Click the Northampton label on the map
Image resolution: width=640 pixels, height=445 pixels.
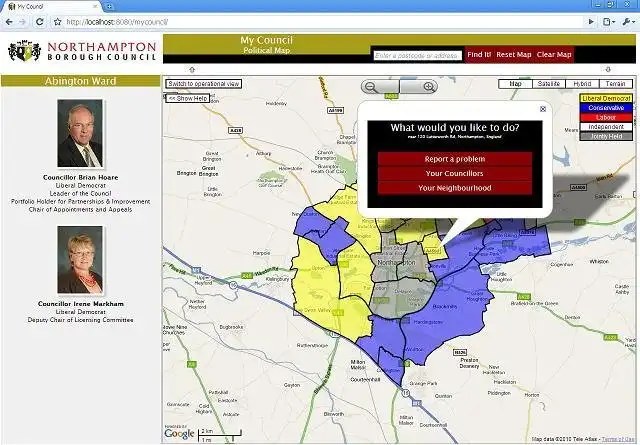tap(396, 263)
